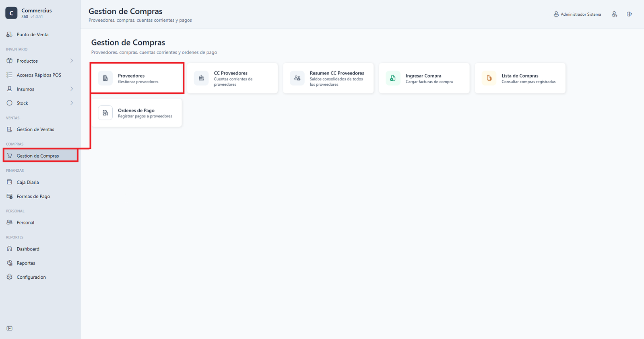Image resolution: width=644 pixels, height=339 pixels.
Task: Collapse the sidebar using the bottom panel icon
Action: [10, 328]
